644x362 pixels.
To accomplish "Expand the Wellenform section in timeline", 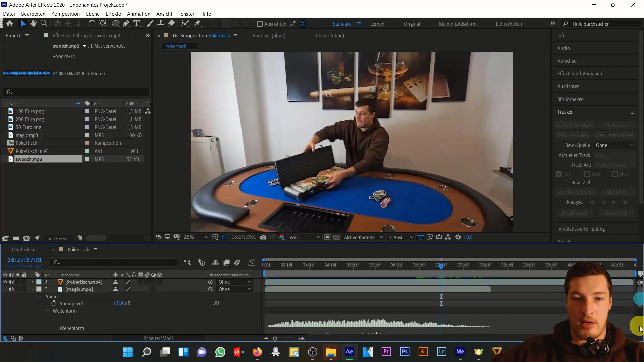I will [x=47, y=311].
